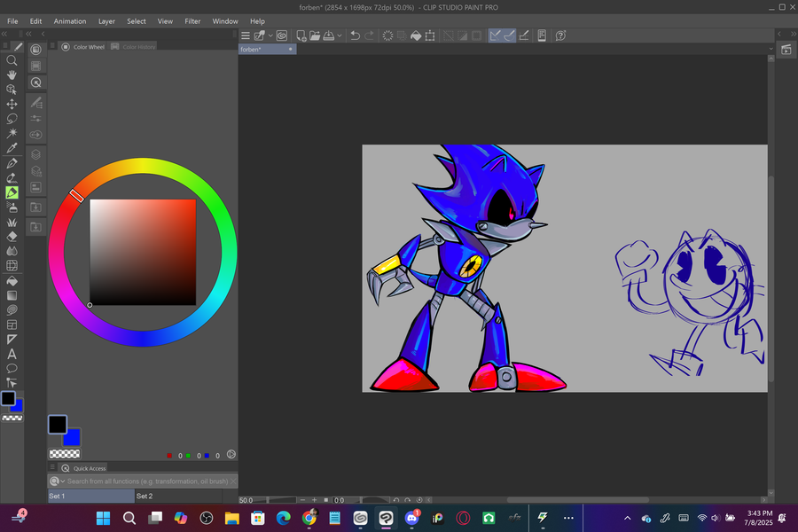Toggle Snap to Ruler
The image size is (798, 532).
coord(495,35)
